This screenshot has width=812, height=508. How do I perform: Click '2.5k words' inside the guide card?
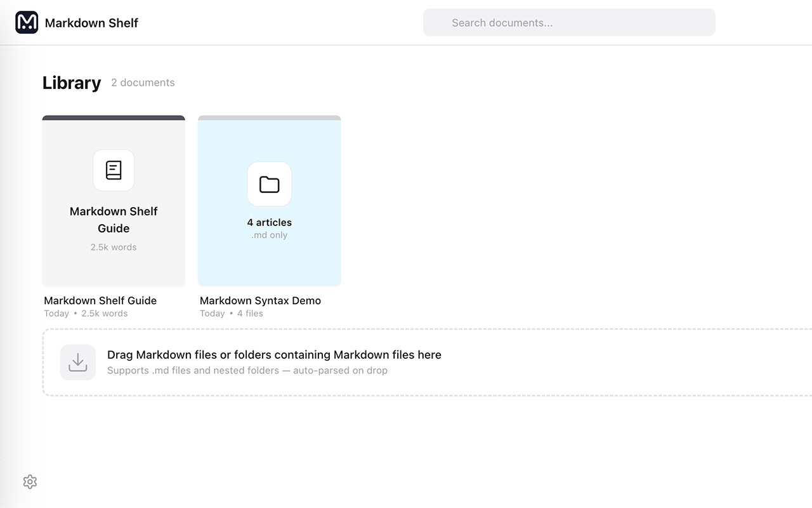coord(114,247)
